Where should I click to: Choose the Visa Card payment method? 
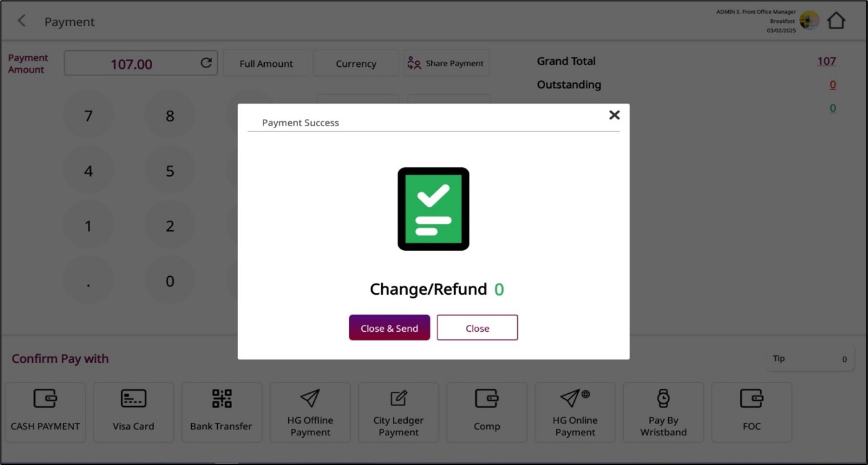tap(133, 412)
